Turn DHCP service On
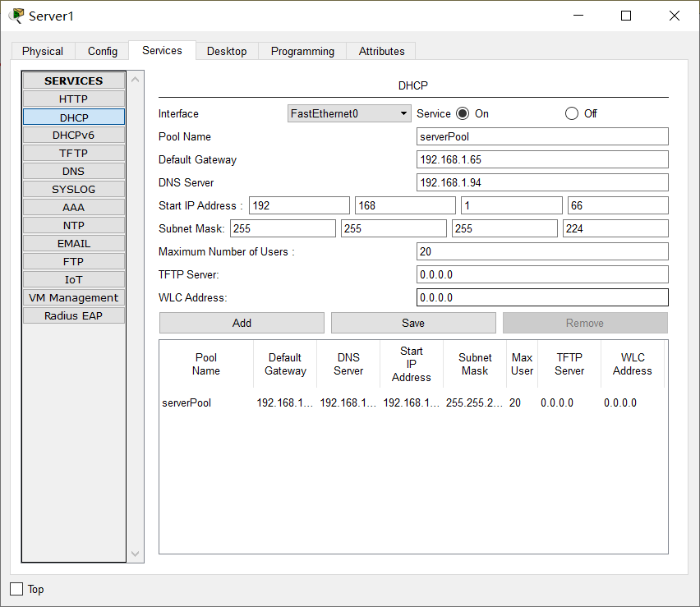Image resolution: width=700 pixels, height=607 pixels. click(x=463, y=113)
